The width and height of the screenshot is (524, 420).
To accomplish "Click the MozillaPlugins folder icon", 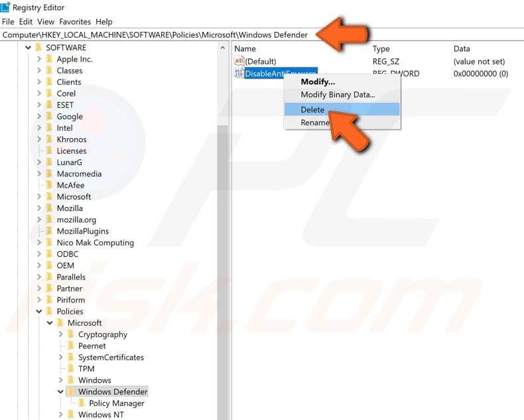I will click(49, 231).
